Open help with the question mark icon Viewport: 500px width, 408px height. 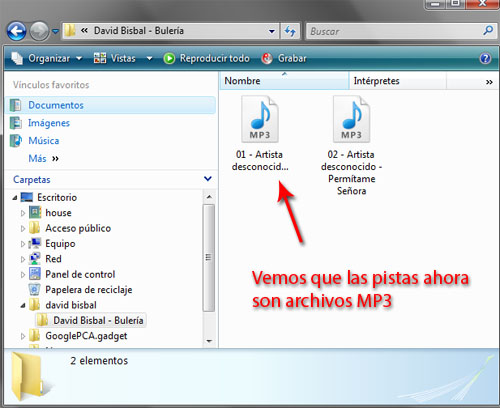pos(485,59)
